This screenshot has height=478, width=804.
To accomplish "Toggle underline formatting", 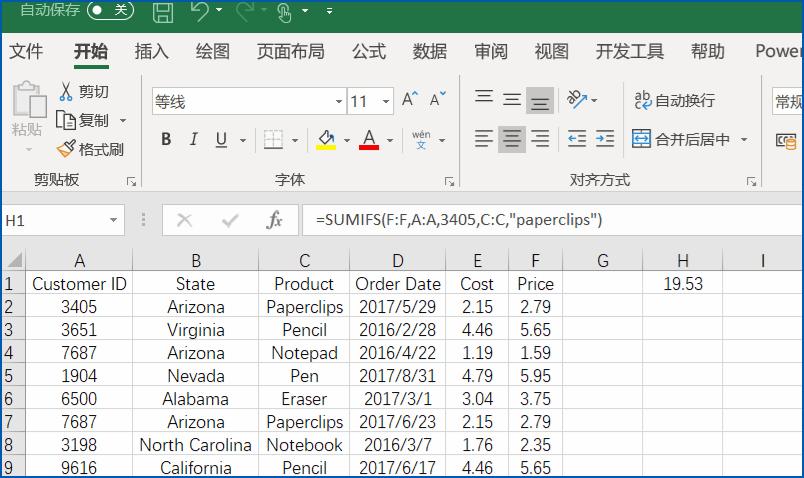I will point(221,139).
